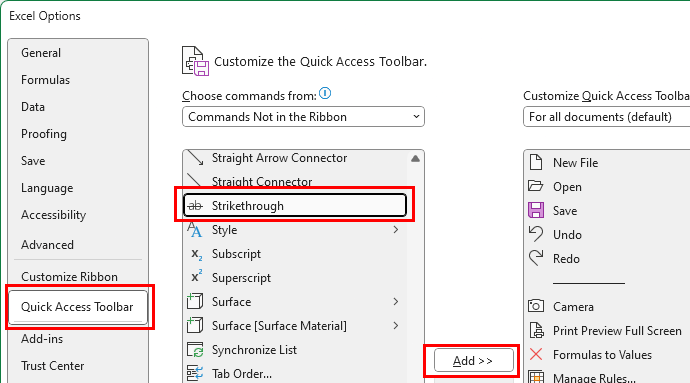
Task: Open the Commands Not in the Ribbon dropdown
Action: [303, 117]
